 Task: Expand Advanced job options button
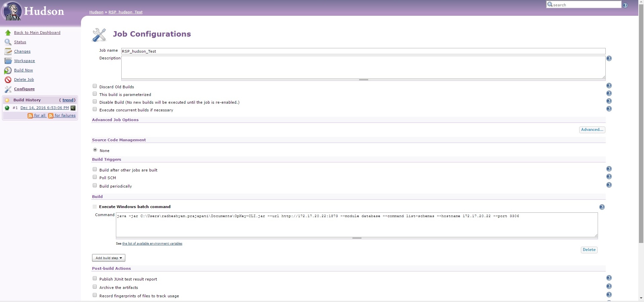point(592,130)
